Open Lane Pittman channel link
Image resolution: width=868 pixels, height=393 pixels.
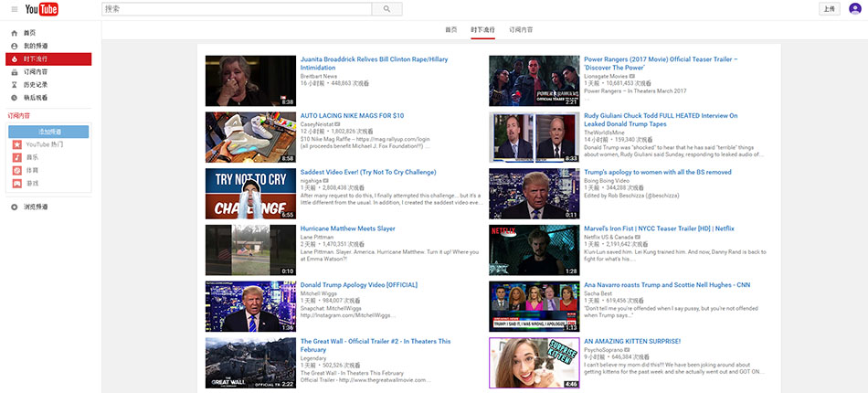click(317, 237)
